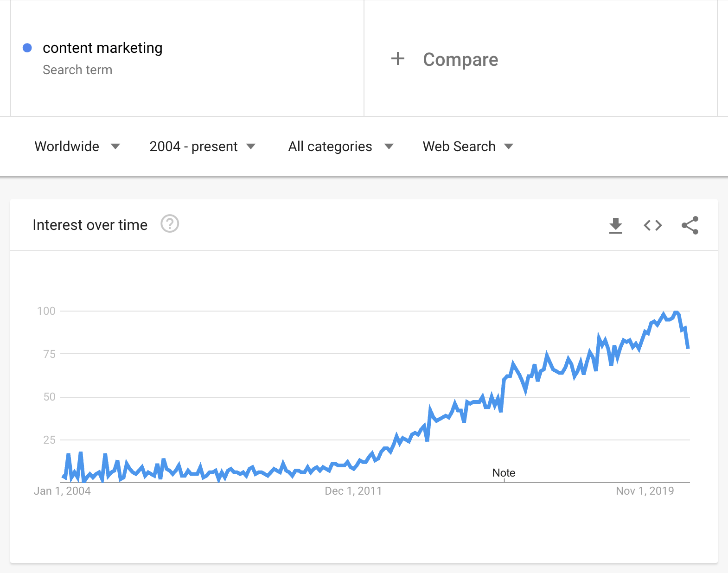Click the 100 value axis label
This screenshot has width=728, height=573.
(46, 311)
